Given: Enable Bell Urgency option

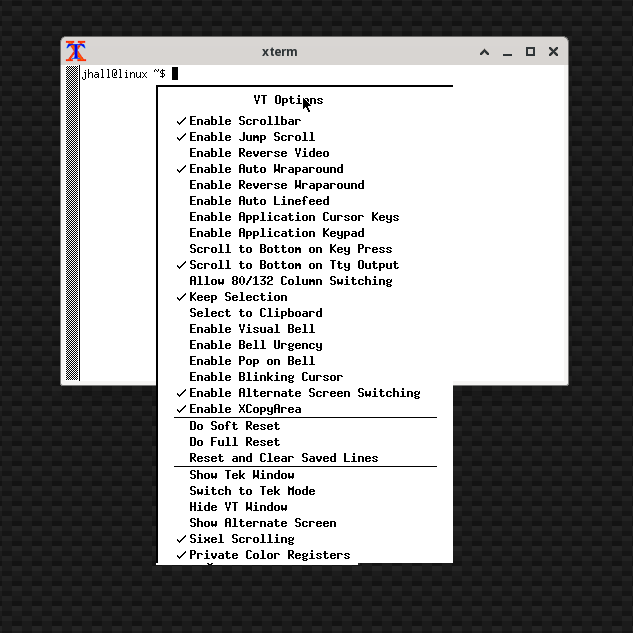Looking at the screenshot, I should 305,345.
